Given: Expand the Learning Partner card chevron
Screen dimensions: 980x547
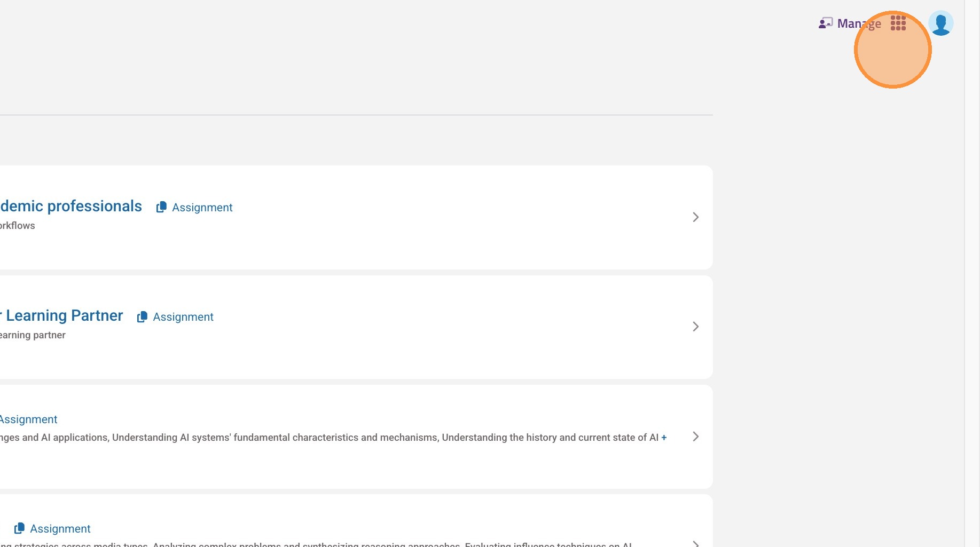Looking at the screenshot, I should [695, 327].
